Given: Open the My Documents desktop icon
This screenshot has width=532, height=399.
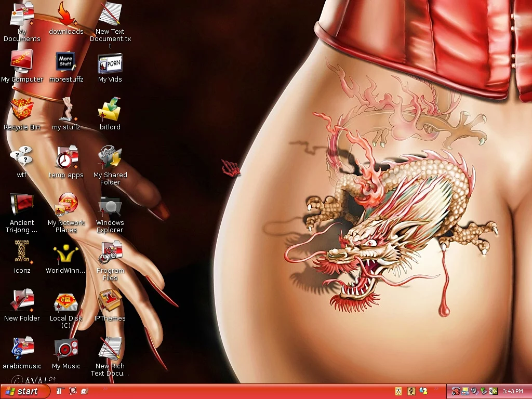Looking at the screenshot, I should click(22, 16).
